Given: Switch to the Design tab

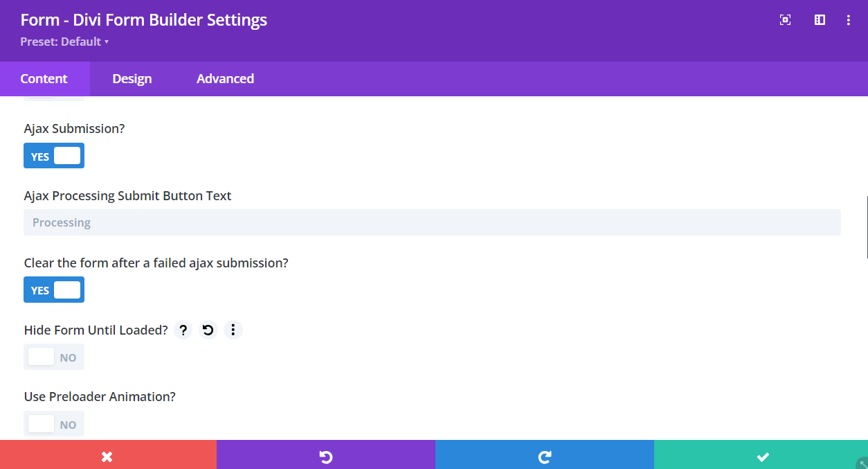Looking at the screenshot, I should click(x=132, y=78).
